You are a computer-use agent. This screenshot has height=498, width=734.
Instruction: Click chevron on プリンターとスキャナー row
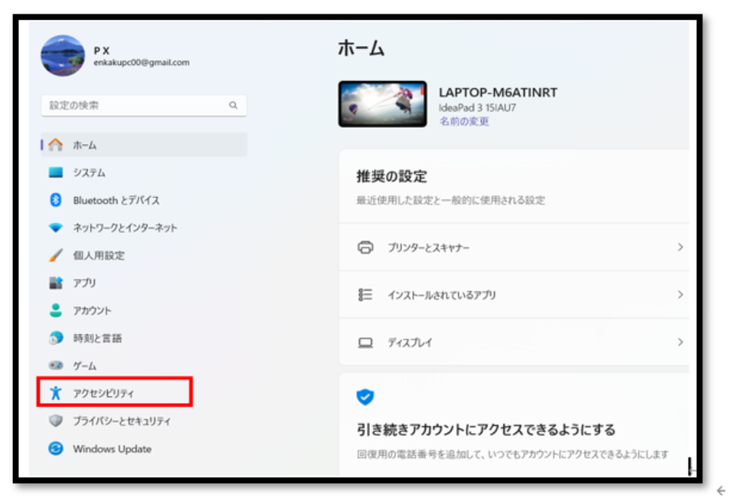(680, 247)
